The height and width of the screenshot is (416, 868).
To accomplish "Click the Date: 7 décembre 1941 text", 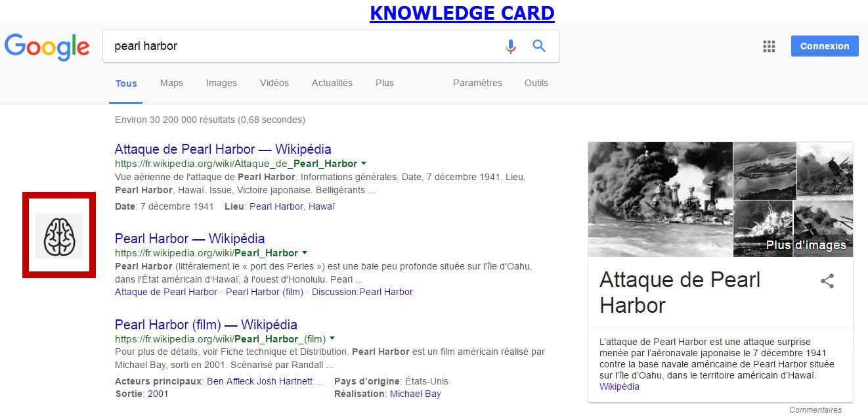I will point(164,206).
